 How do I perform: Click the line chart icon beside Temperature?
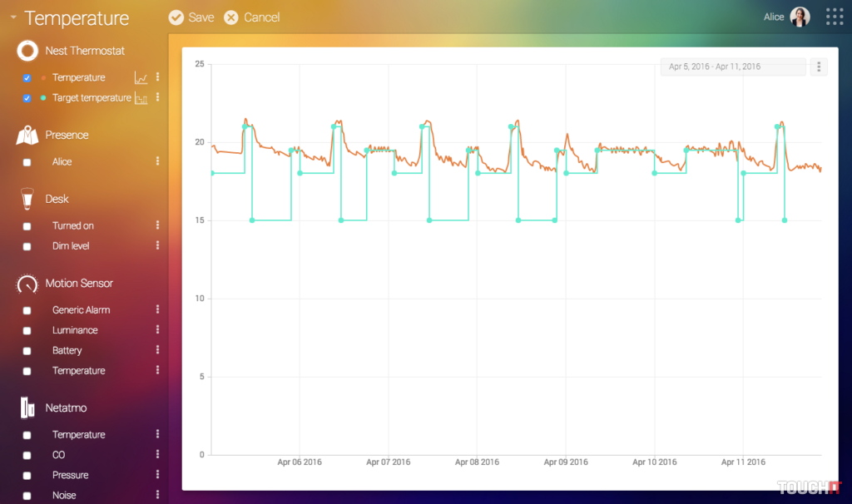[x=141, y=78]
